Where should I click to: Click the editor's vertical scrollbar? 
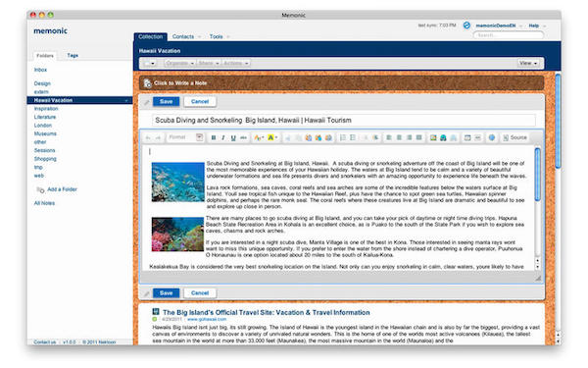[537, 175]
